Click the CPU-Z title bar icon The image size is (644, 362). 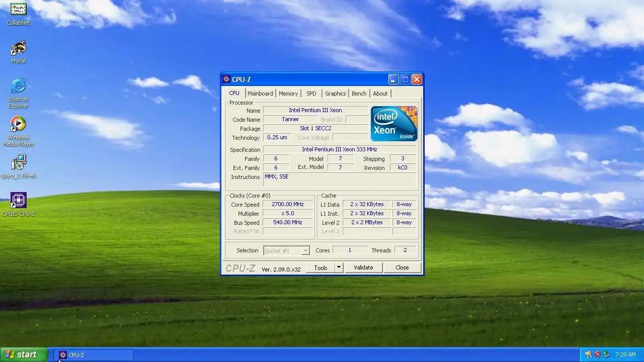(x=226, y=79)
